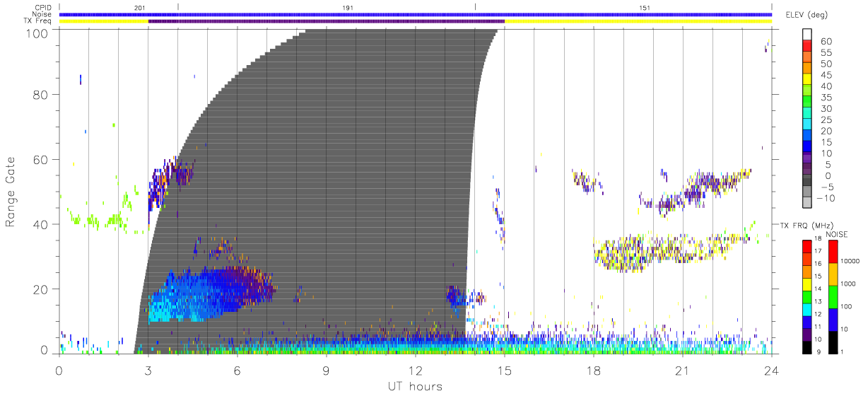868x401 pixels.
Task: Click the y-axis tick label '100'
Action: (x=37, y=33)
